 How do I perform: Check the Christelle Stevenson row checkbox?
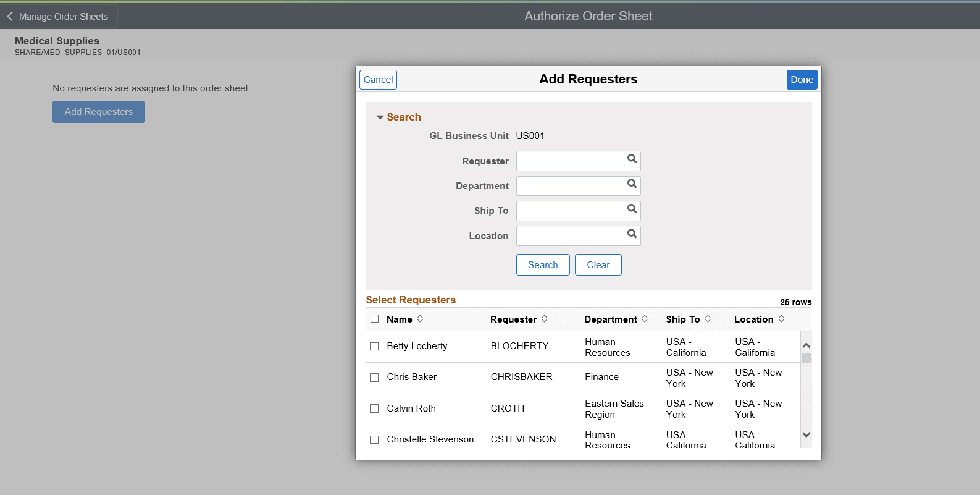pos(374,439)
